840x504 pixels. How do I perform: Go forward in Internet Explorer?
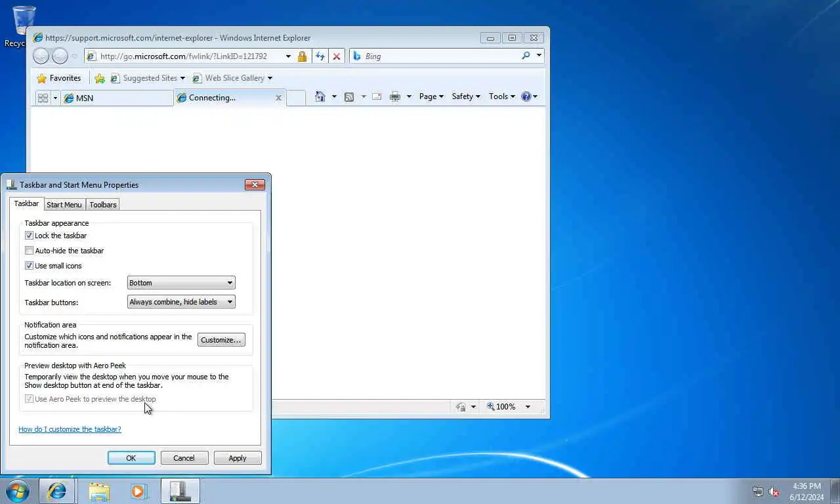click(60, 56)
